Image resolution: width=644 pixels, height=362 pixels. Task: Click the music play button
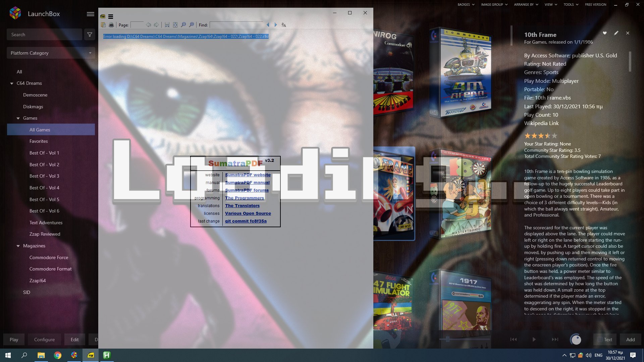(534, 340)
